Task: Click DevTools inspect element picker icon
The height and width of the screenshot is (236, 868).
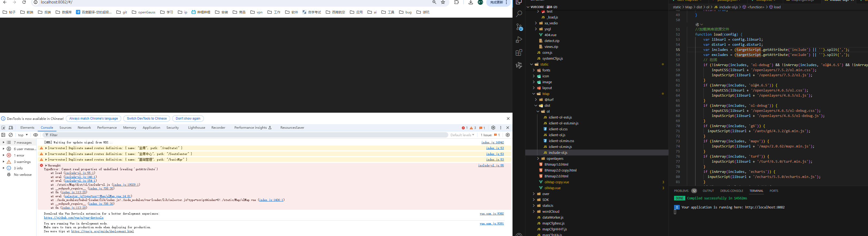Action: tap(3, 128)
